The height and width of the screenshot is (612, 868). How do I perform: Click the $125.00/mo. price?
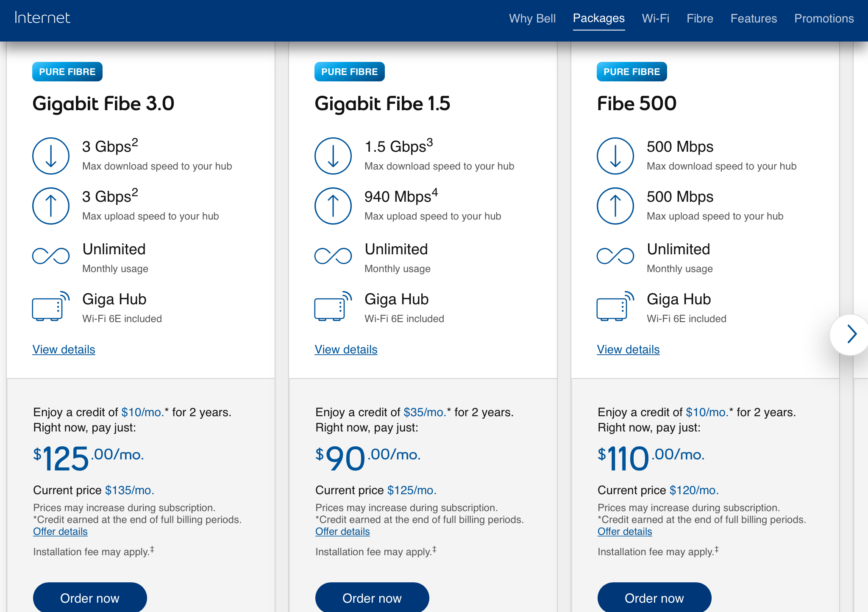point(89,459)
